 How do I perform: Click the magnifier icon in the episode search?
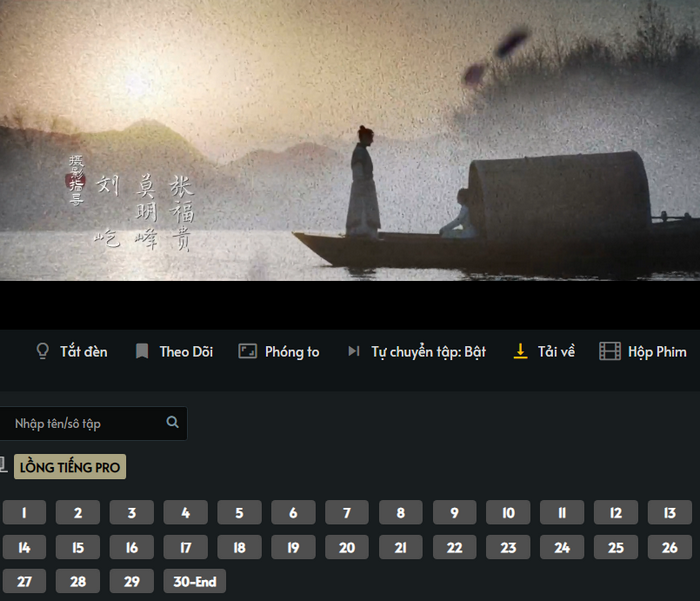172,422
